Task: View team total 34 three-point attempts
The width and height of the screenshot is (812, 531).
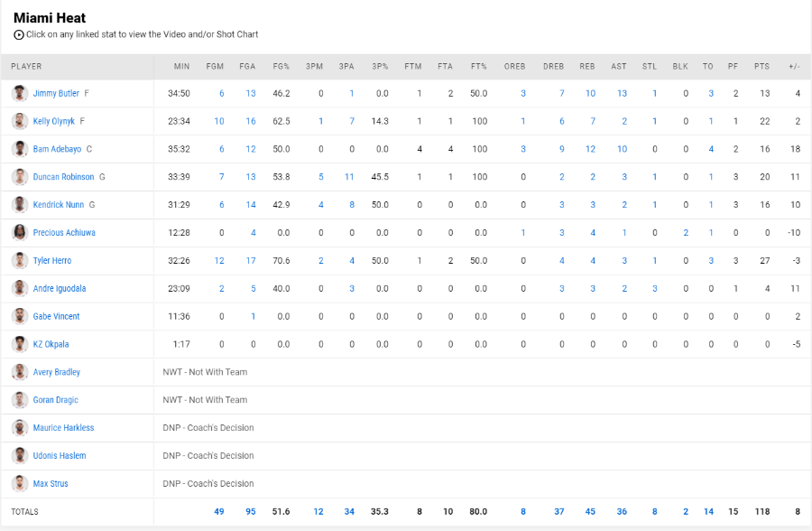Action: point(349,512)
